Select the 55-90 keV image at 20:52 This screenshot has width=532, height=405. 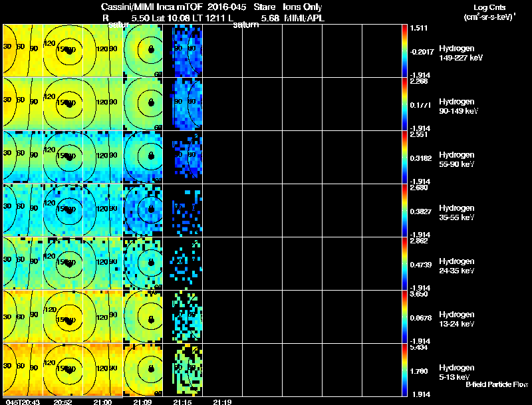tap(63, 157)
